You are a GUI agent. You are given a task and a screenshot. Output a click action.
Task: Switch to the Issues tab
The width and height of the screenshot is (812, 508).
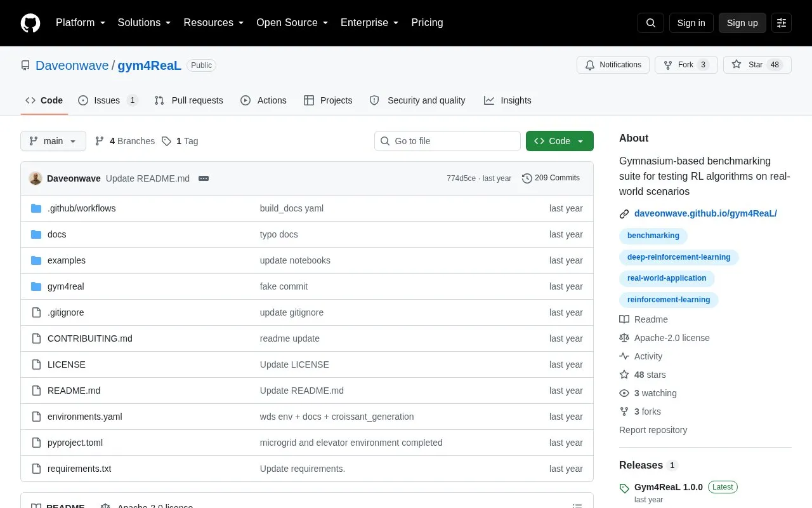(108, 100)
